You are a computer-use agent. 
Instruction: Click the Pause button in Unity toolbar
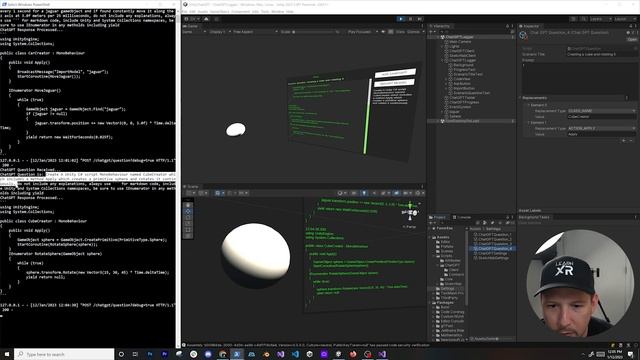(410, 19)
